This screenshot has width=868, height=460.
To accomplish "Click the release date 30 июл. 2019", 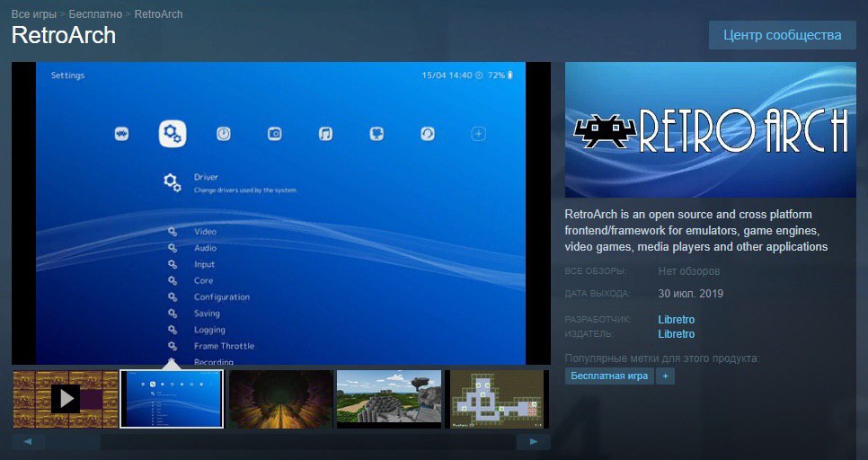I will click(x=690, y=294).
